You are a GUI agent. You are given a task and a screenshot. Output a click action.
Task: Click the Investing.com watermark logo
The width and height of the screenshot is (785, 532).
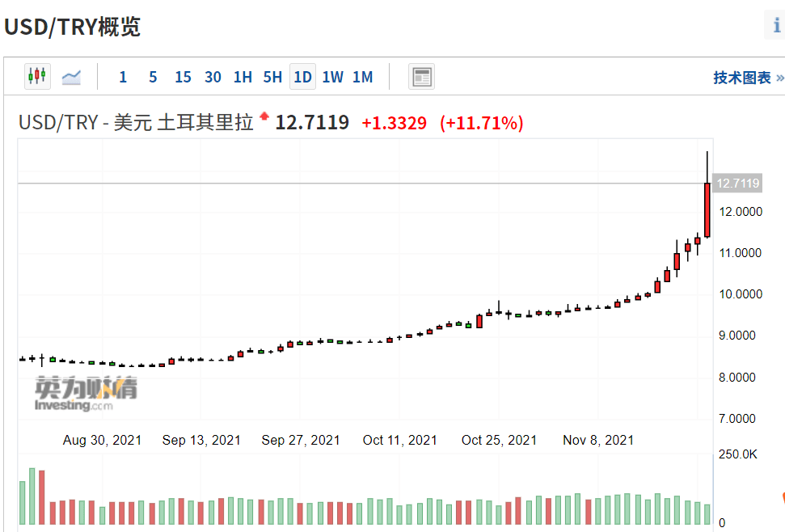click(86, 394)
